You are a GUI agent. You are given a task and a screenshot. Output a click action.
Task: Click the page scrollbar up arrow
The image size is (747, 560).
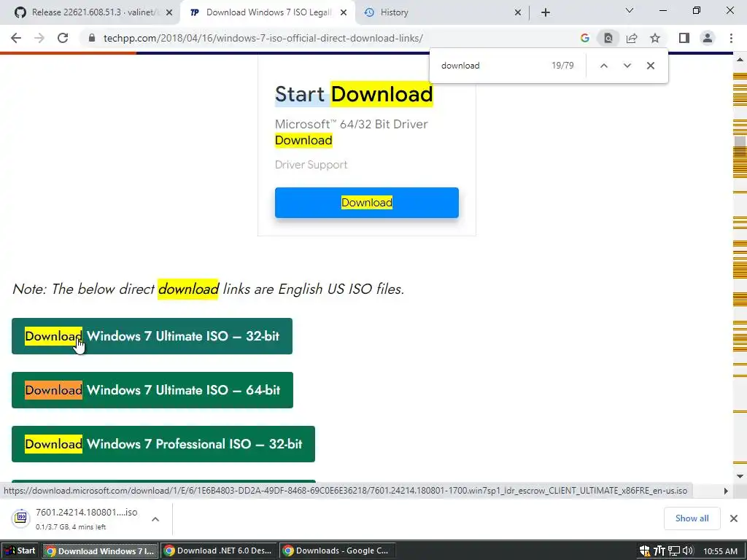[740, 60]
